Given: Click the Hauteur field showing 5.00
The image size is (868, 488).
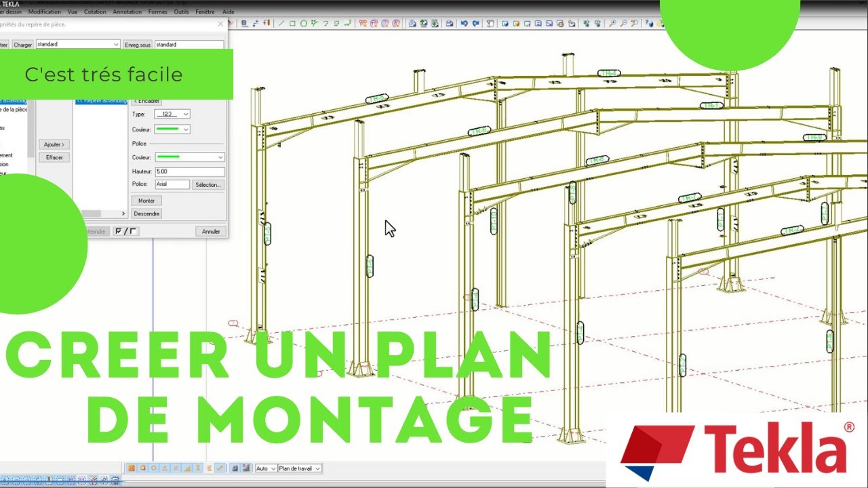Looking at the screenshot, I should click(189, 171).
